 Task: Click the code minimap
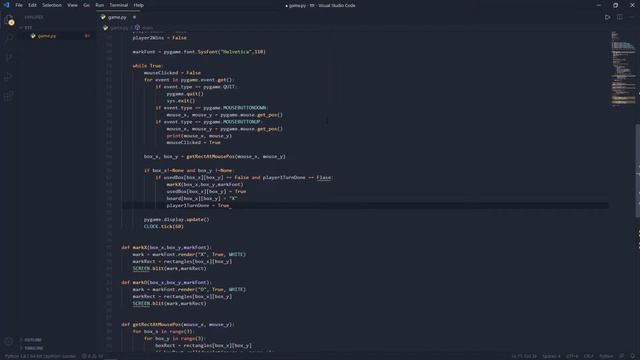[623, 69]
